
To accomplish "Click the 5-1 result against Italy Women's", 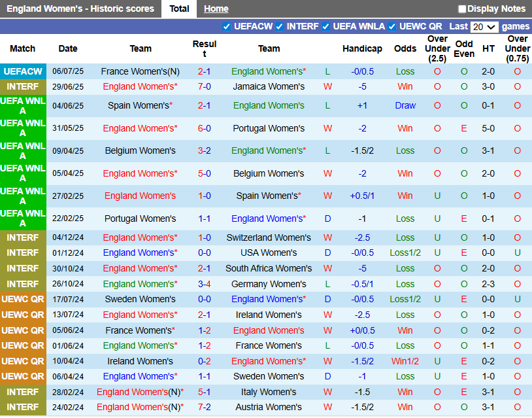I will (205, 392).
